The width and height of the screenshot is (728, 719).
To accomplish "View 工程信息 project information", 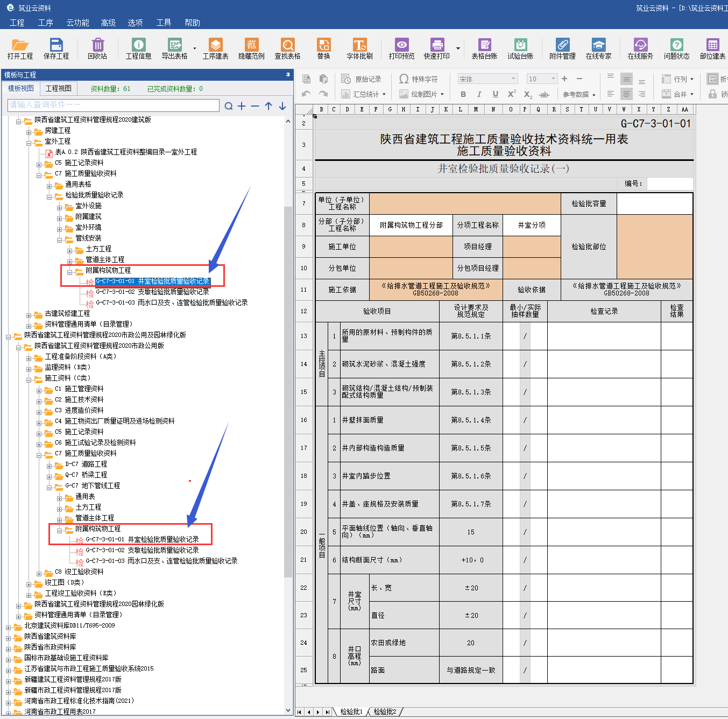I will 138,48.
